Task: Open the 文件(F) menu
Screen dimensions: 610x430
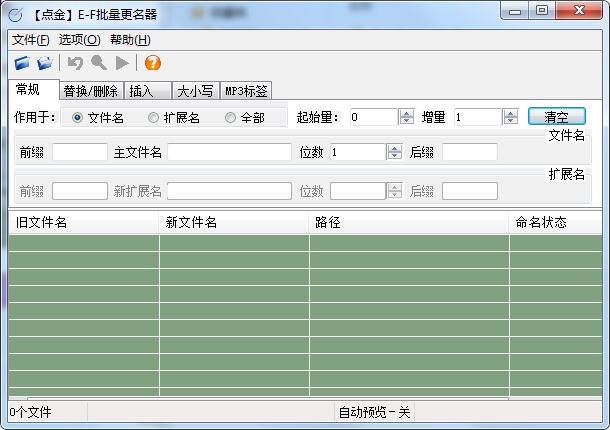Action: [x=30, y=40]
